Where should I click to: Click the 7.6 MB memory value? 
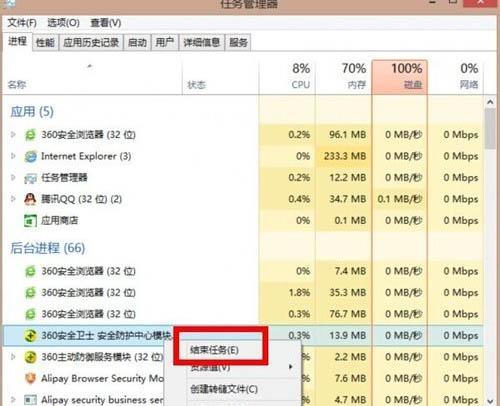350,378
